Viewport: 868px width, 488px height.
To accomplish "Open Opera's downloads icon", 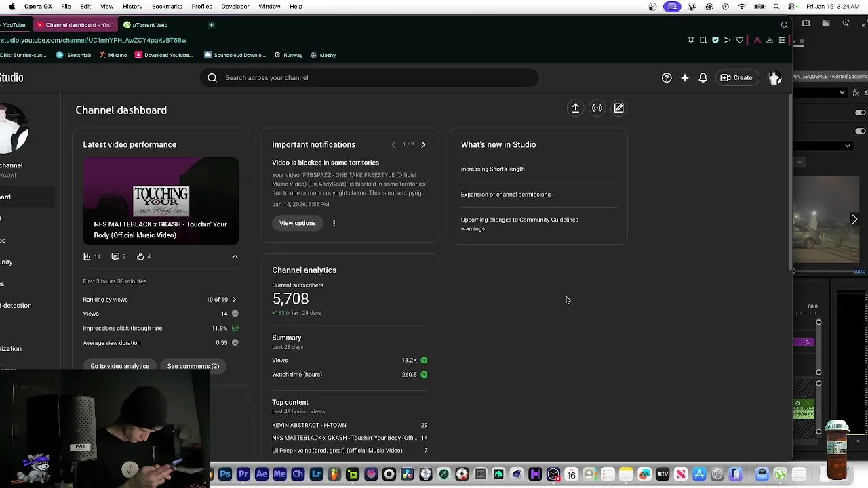I will point(770,40).
